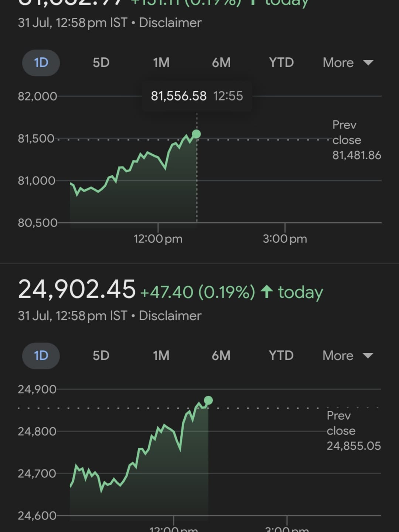
Task: Click the 81,556.58 12:55 tooltip
Action: (x=197, y=96)
